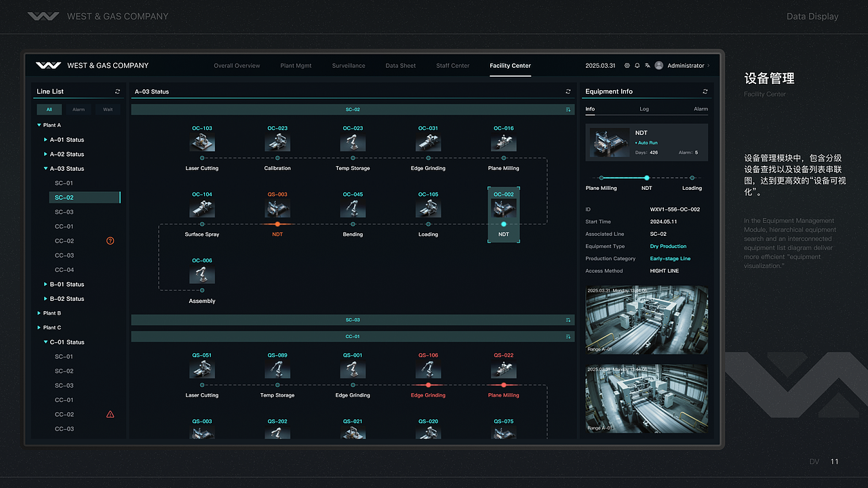Go to the Staff Center tab
Viewport: 868px width, 488px height.
coord(453,66)
